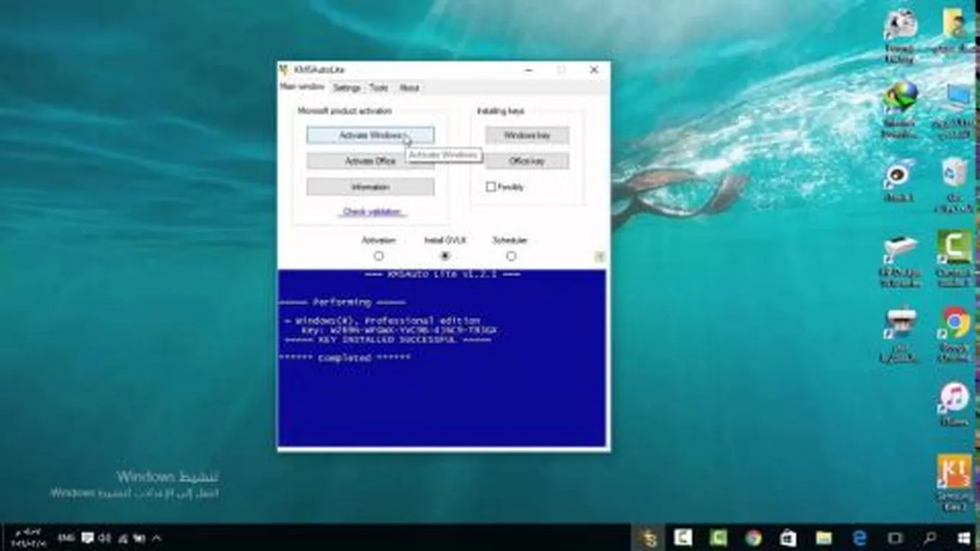980x551 pixels.
Task: Click the volume speaker in system tray
Action: 104,537
